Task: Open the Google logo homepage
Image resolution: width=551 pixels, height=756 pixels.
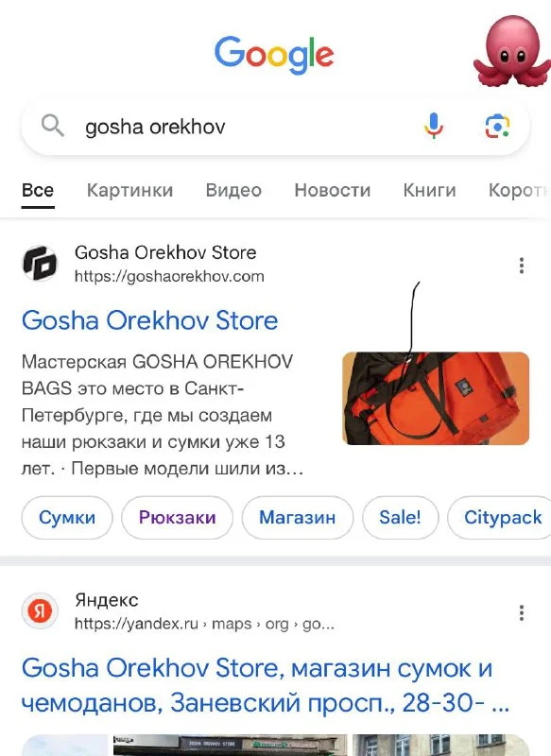Action: tap(274, 55)
